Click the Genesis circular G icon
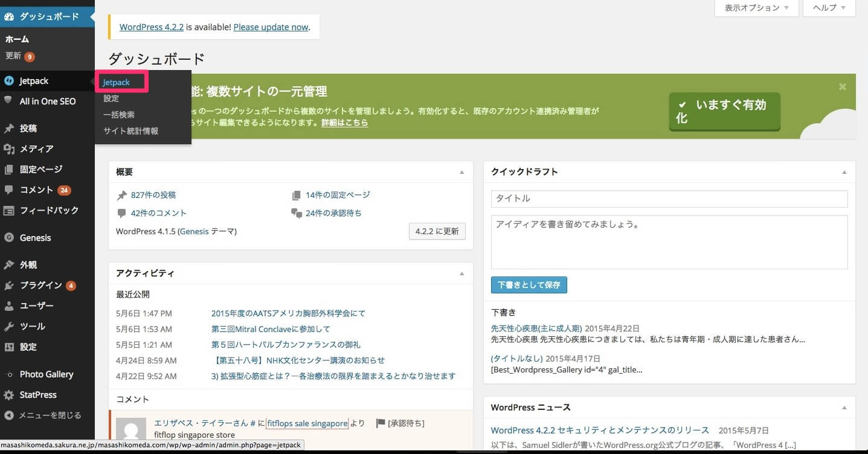This screenshot has width=868, height=454. tap(9, 238)
